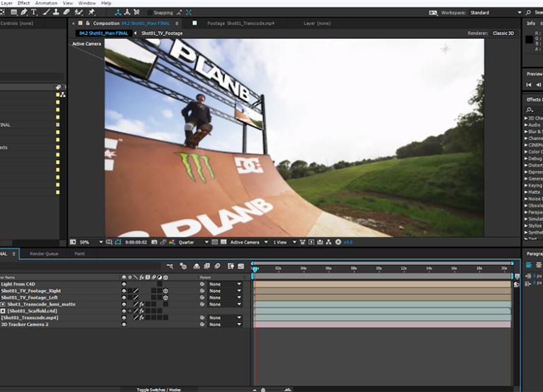543x392 pixels.
Task: Toggle the Region of Interest button
Action: coord(214,242)
